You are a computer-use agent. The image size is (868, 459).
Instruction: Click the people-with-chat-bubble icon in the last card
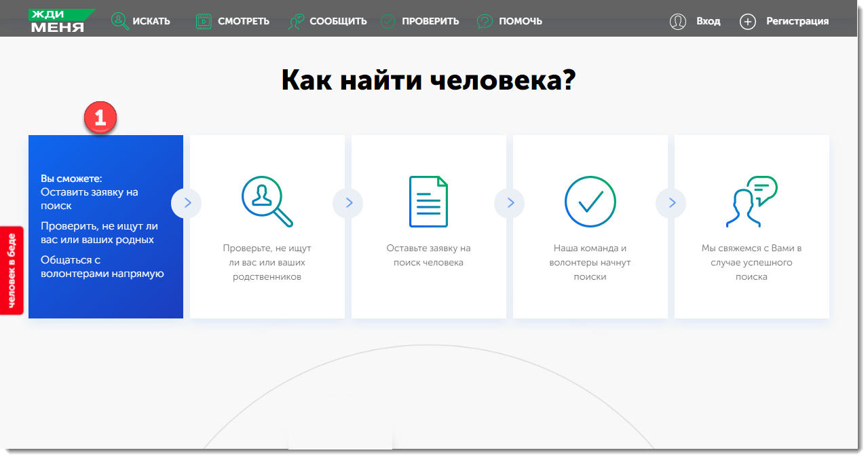tap(751, 202)
